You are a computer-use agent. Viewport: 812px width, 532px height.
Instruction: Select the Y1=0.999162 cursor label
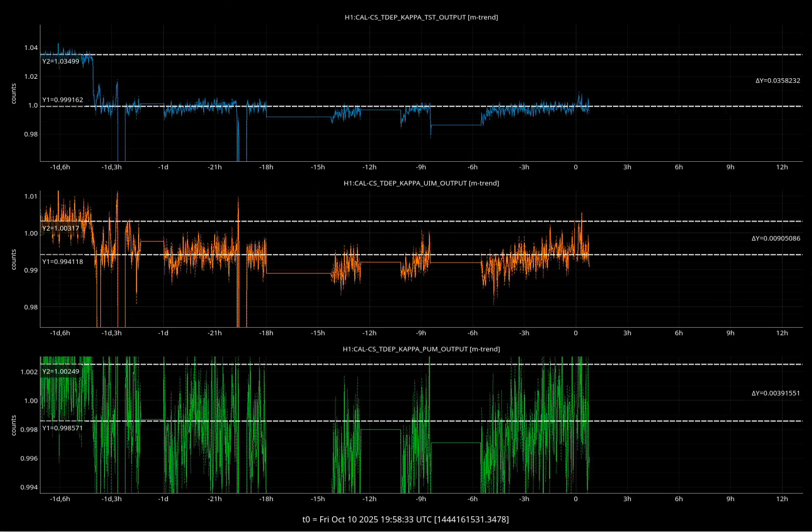pyautogui.click(x=62, y=100)
